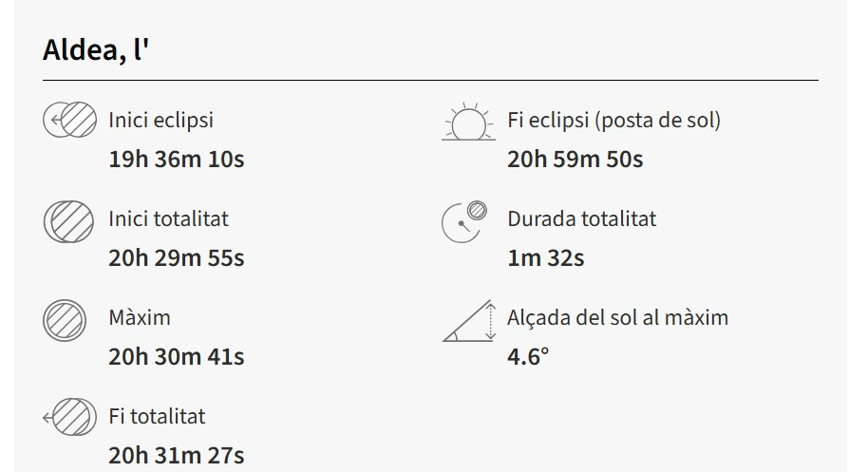Click the "Fi eclipsi (posta de sol)" label
The image size is (868, 472).
613,121
